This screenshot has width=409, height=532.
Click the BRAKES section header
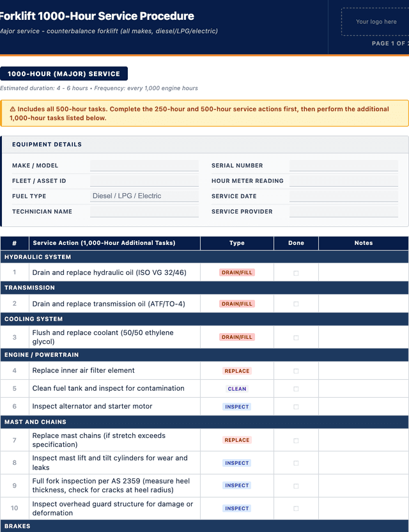[x=204, y=526]
